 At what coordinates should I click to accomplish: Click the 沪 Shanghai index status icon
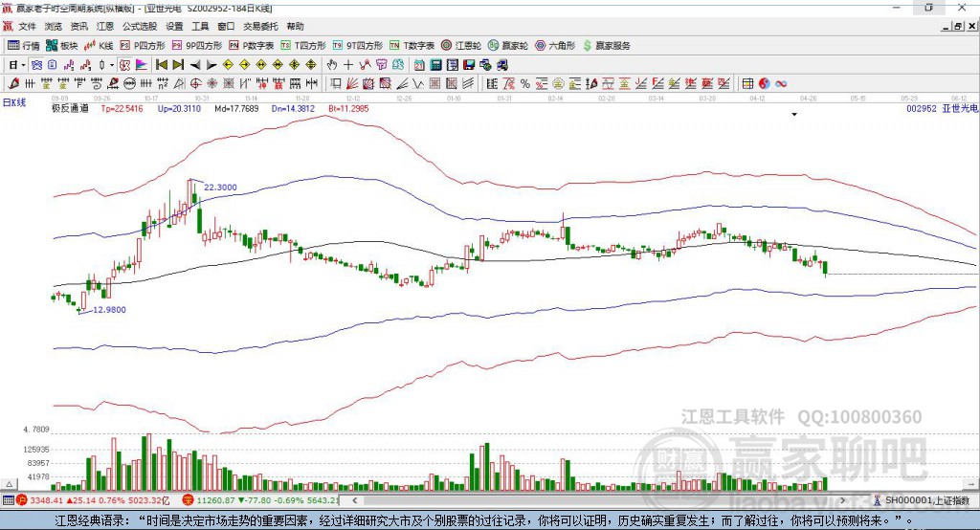tap(22, 500)
